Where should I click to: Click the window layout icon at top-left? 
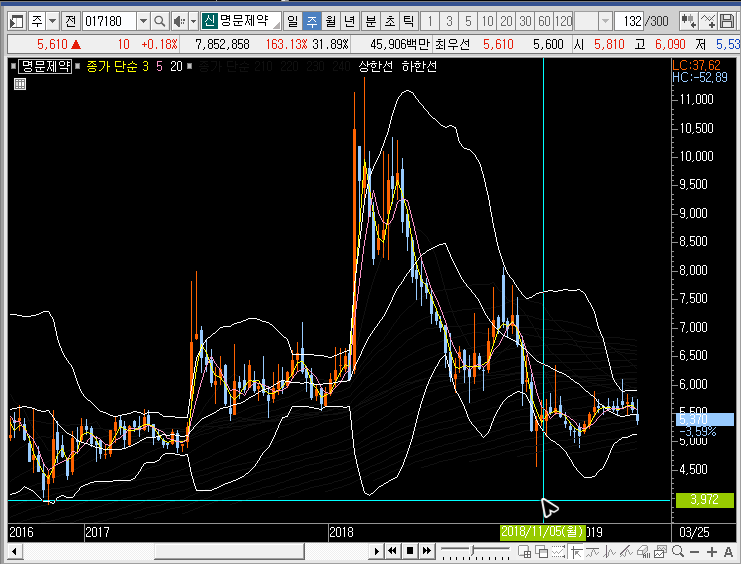[17, 21]
